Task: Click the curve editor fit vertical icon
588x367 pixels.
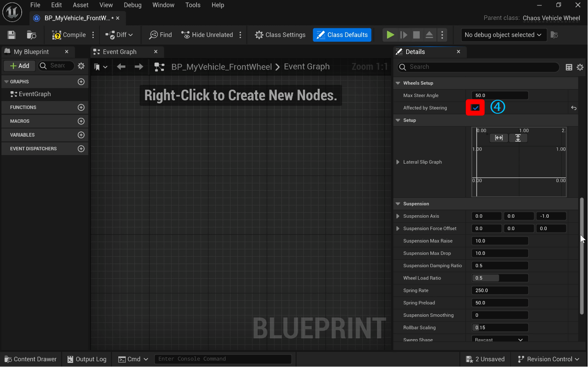Action: click(x=518, y=138)
